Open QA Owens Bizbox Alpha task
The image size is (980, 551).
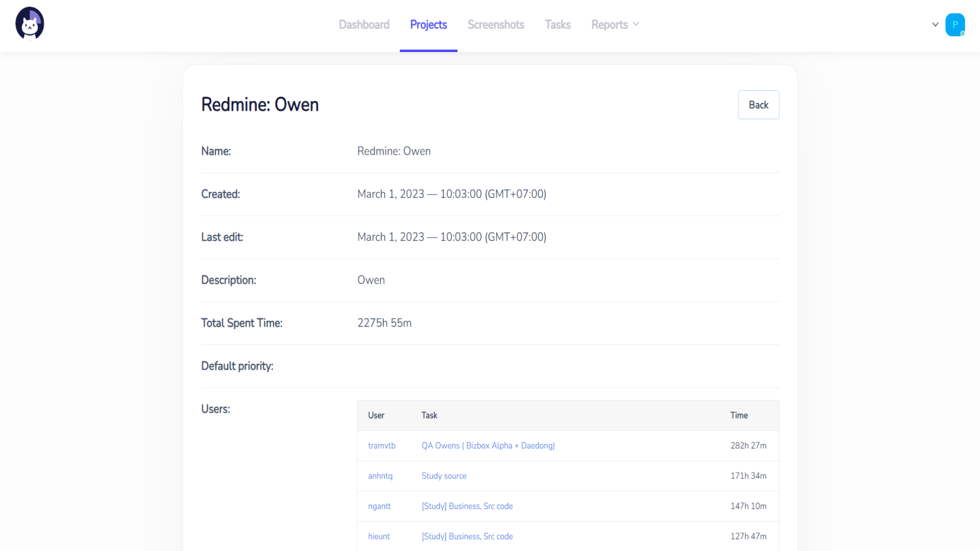pyautogui.click(x=488, y=445)
